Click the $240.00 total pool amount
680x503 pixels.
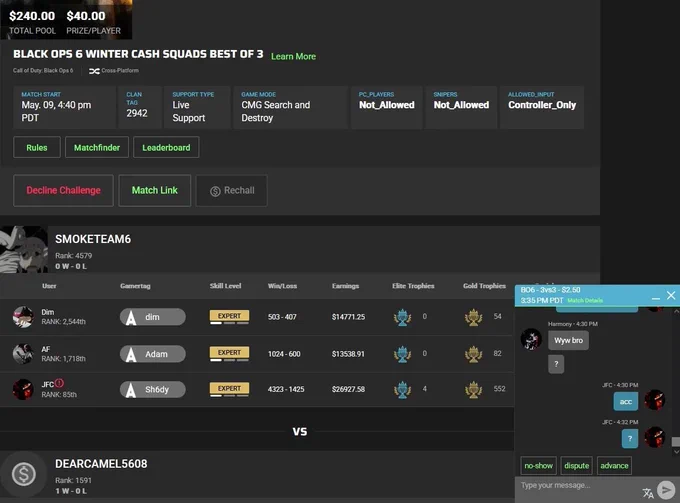pos(32,16)
